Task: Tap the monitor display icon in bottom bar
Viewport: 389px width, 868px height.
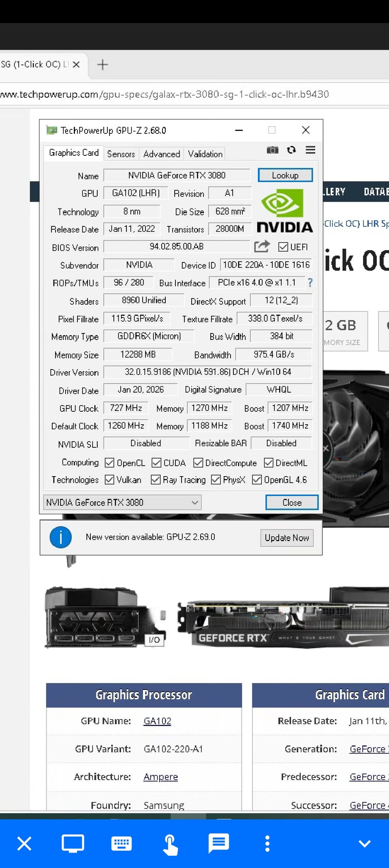Action: [x=73, y=844]
